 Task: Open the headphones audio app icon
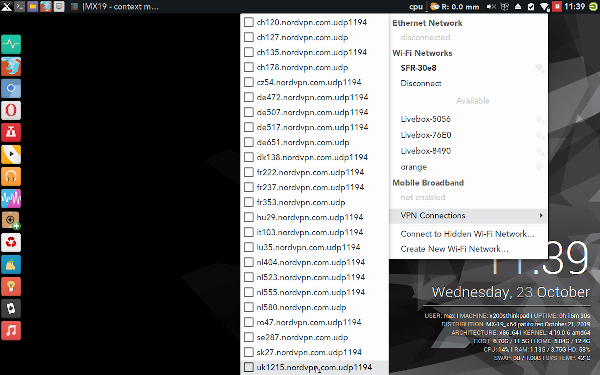pyautogui.click(x=11, y=176)
